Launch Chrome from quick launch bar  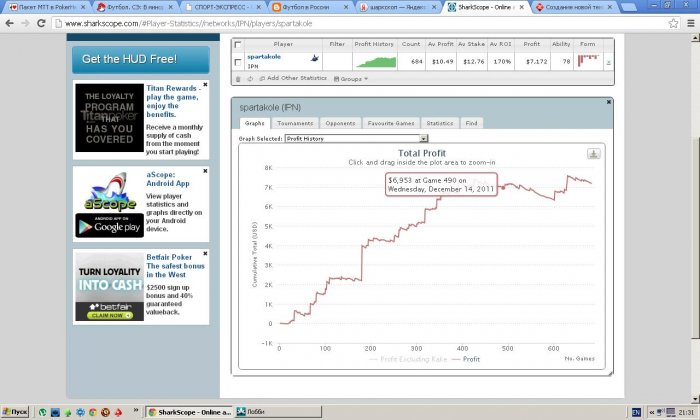93,412
